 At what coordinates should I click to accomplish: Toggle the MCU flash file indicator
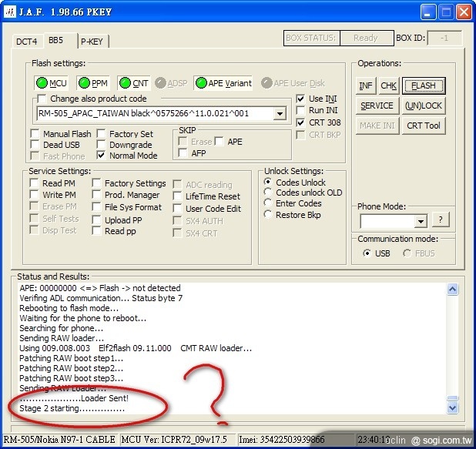(51, 83)
